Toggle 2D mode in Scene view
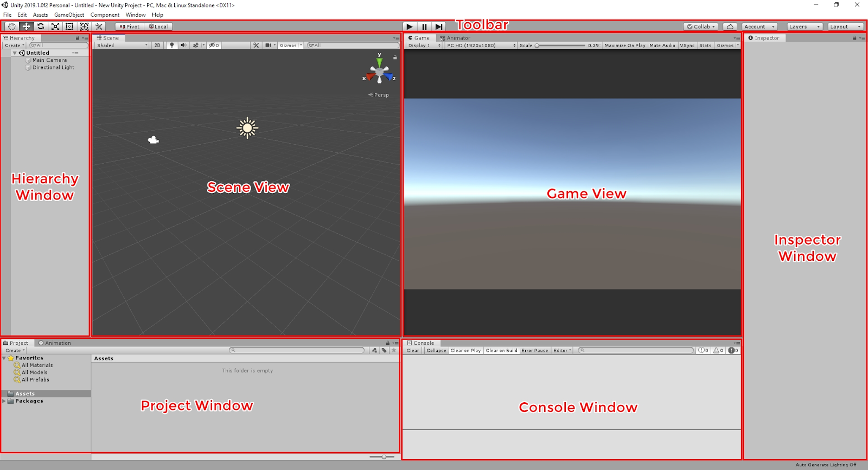Image resolution: width=868 pixels, height=470 pixels. (x=157, y=46)
